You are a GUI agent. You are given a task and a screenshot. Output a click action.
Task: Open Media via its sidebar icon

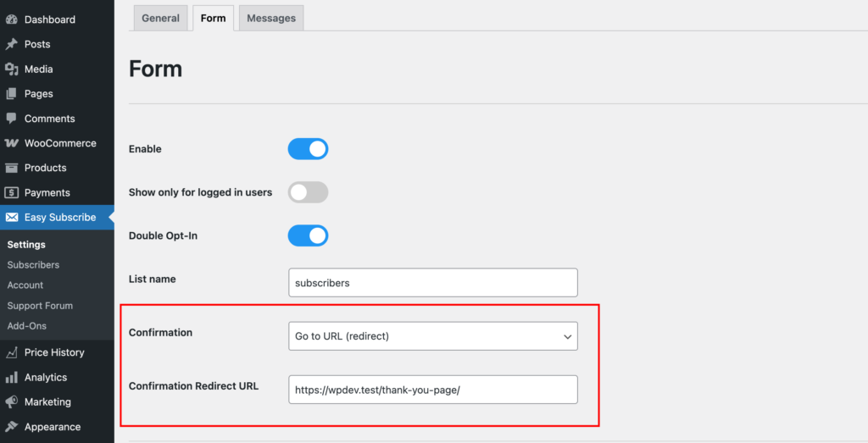click(12, 69)
